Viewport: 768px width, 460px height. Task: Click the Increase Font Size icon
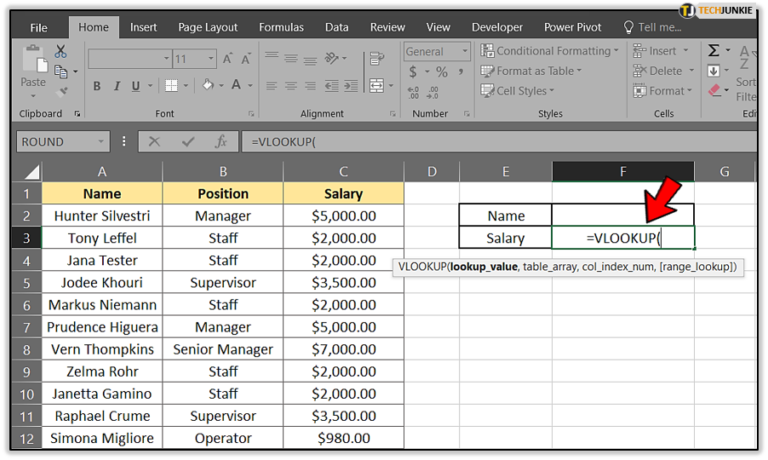click(x=227, y=59)
